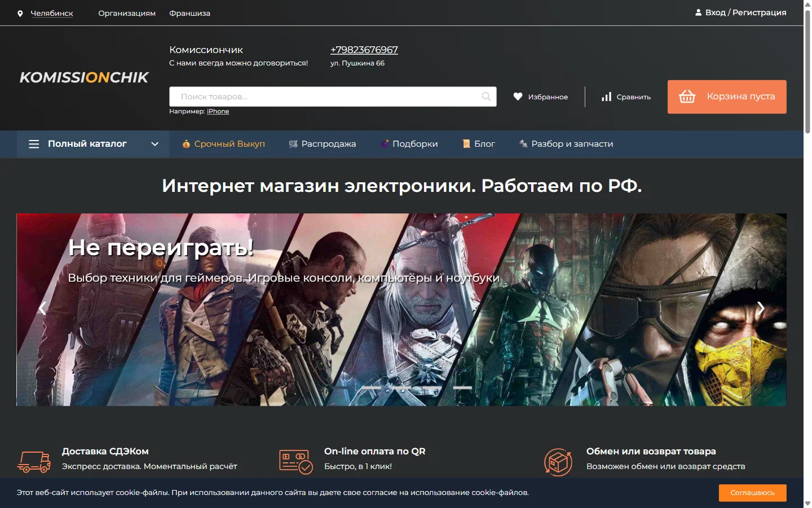
Task: Open Разбор и запчасти menu item
Action: point(572,144)
